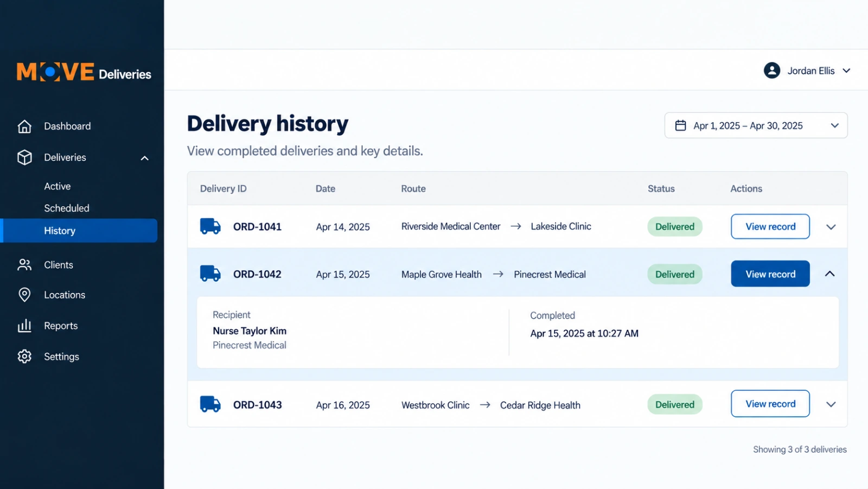Click the truck icon for ORD-1041

pos(210,226)
